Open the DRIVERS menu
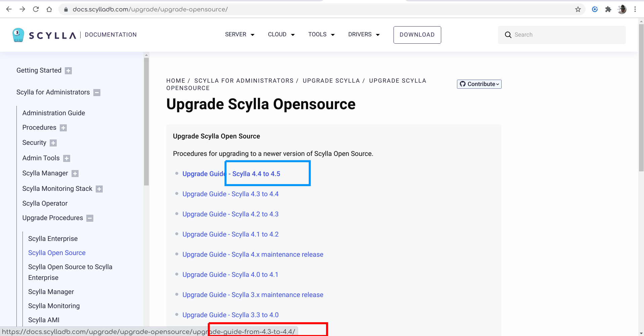 point(364,34)
